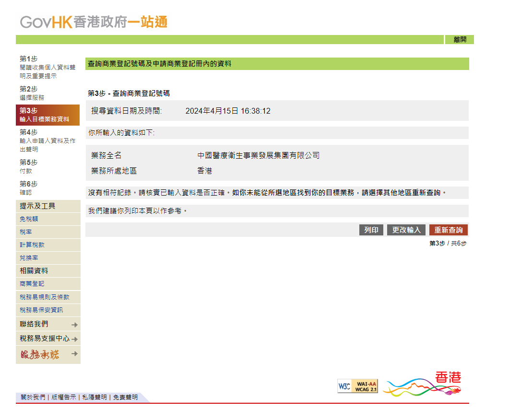Click the W3C WAI-AA WCAG 2.1 badge
509x420 pixels.
[357, 386]
